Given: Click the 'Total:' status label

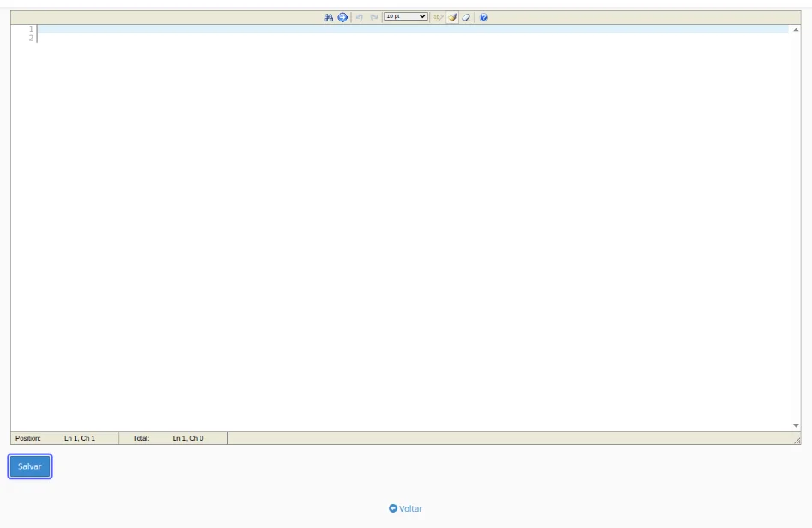Looking at the screenshot, I should click(141, 438).
